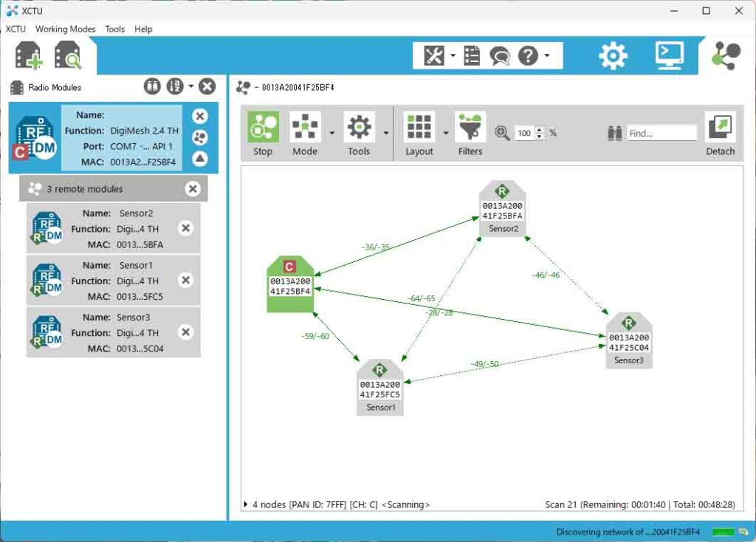This screenshot has width=756, height=542.
Task: Open the Filters funnel button
Action: click(x=470, y=133)
